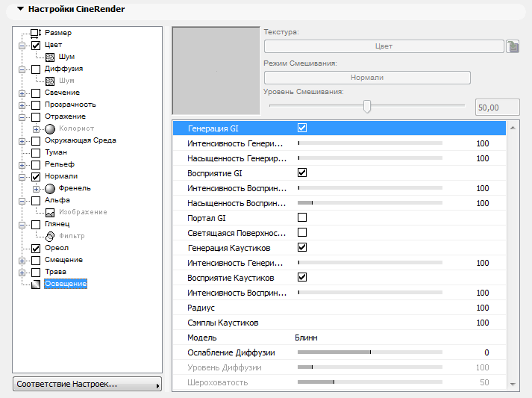Enable Светящаяся Поверхность checkbox
532x398 pixels.
click(302, 232)
